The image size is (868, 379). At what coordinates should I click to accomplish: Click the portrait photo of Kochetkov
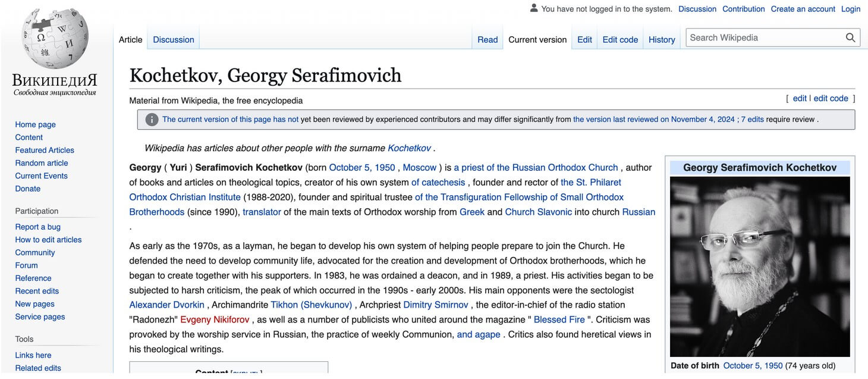760,267
